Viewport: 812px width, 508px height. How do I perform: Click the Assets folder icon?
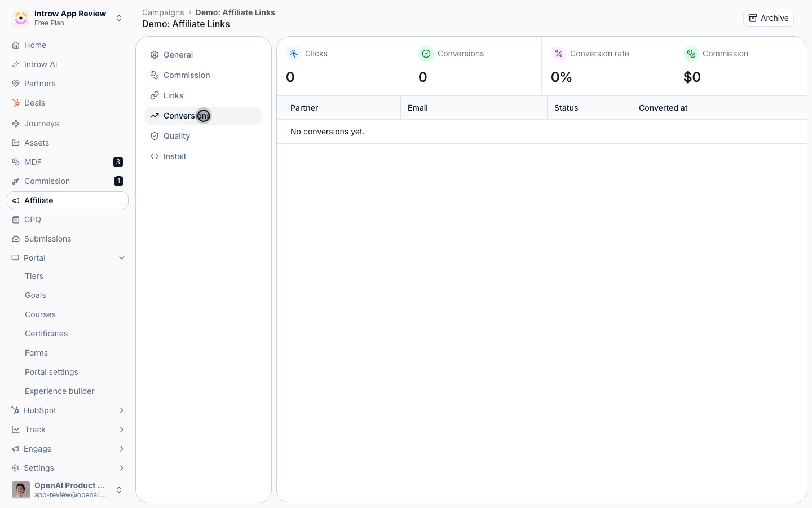(16, 143)
